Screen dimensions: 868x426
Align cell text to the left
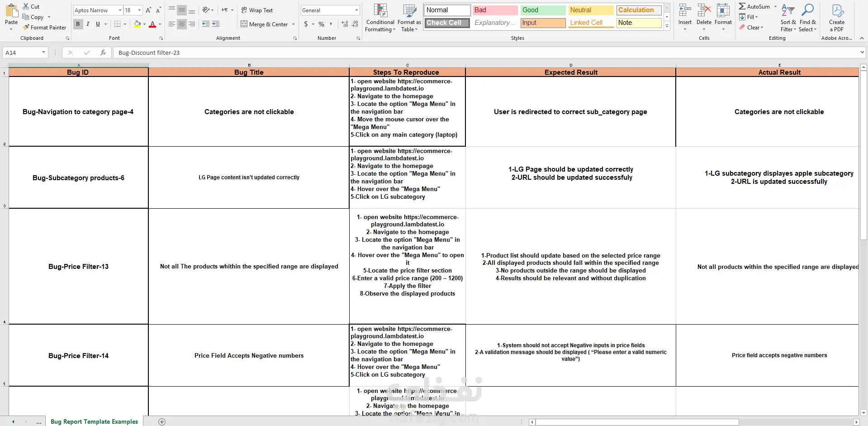point(172,24)
